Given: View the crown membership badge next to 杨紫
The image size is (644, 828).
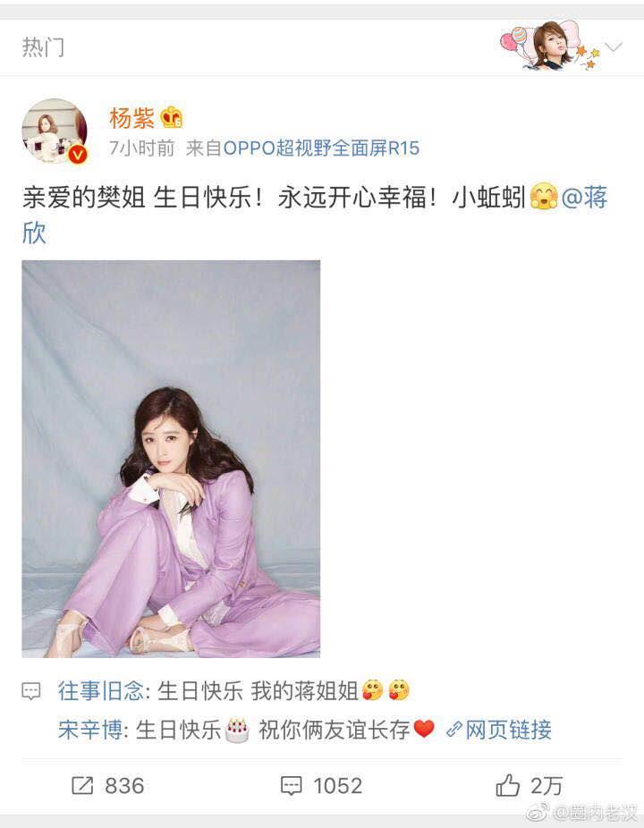Looking at the screenshot, I should [172, 117].
